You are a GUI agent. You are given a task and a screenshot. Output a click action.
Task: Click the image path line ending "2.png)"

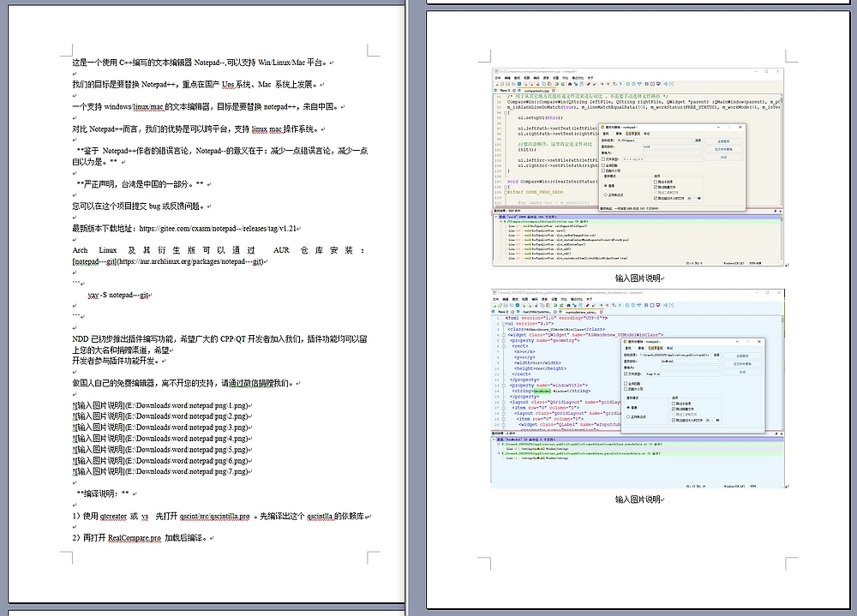161,416
